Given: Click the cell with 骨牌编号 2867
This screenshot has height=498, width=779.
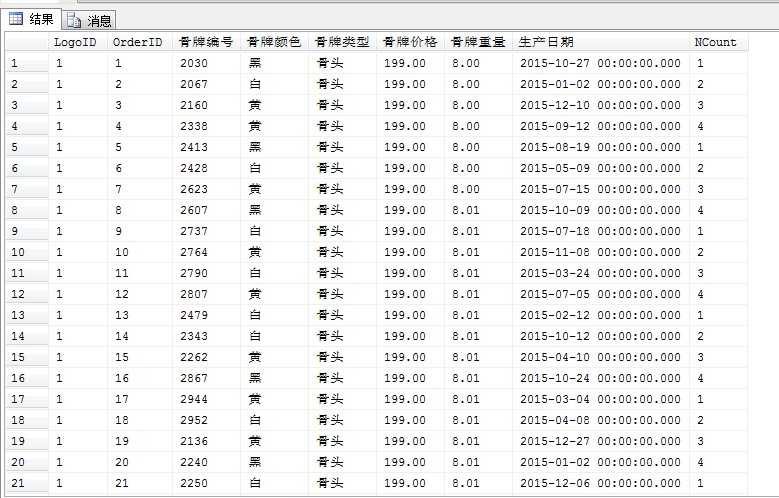Looking at the screenshot, I should [207, 378].
